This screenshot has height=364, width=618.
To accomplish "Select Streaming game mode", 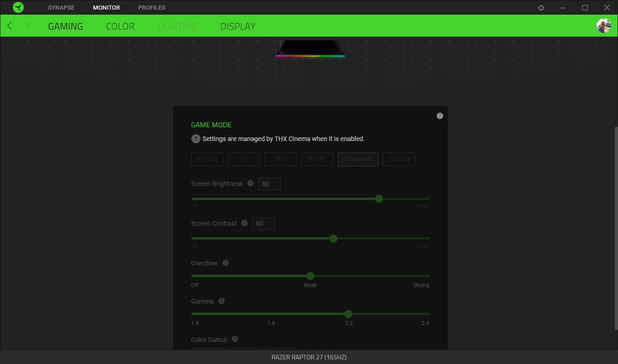I will pyautogui.click(x=358, y=159).
